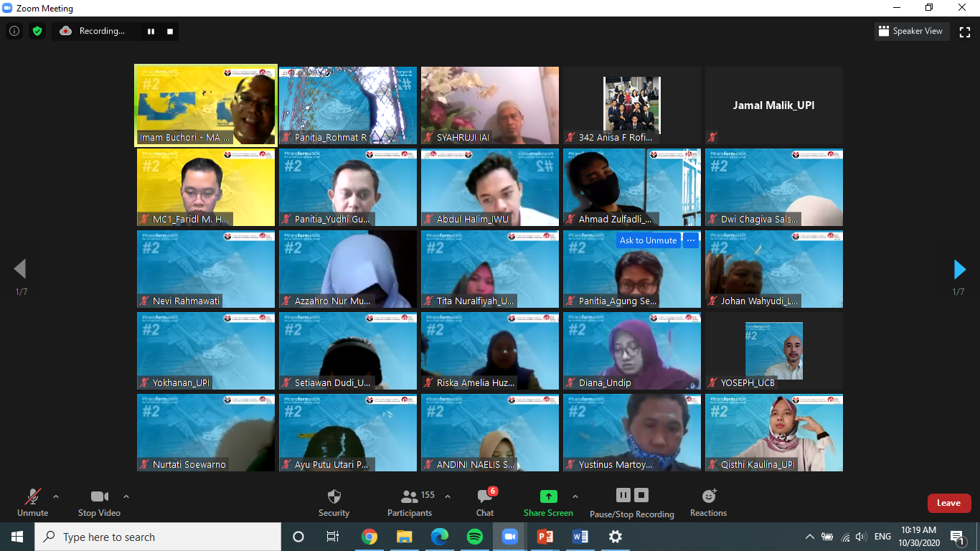The height and width of the screenshot is (551, 980).
Task: Open Participants panel
Action: click(410, 502)
